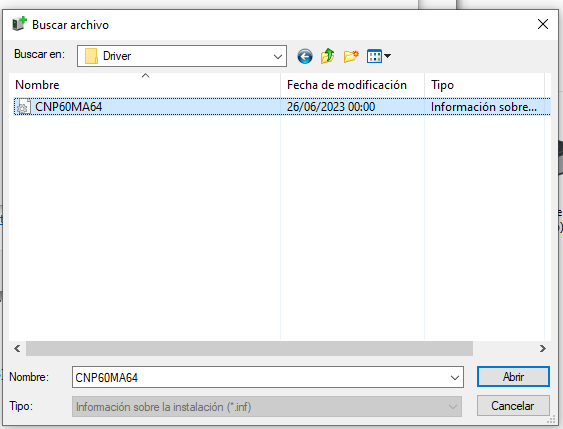This screenshot has height=429, width=563.
Task: Click the CNP60MA64 file icon
Action: [23, 107]
